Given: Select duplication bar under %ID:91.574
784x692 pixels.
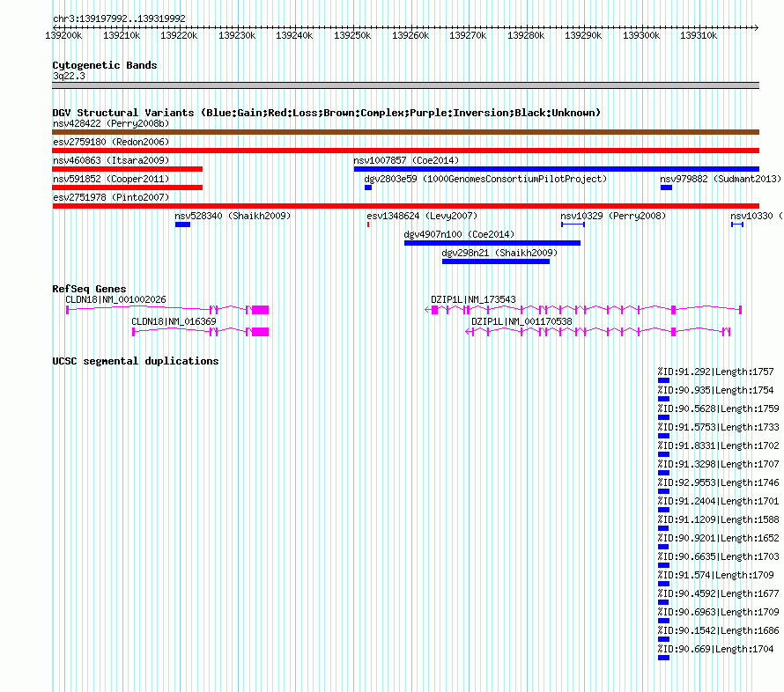Looking at the screenshot, I should [x=663, y=584].
